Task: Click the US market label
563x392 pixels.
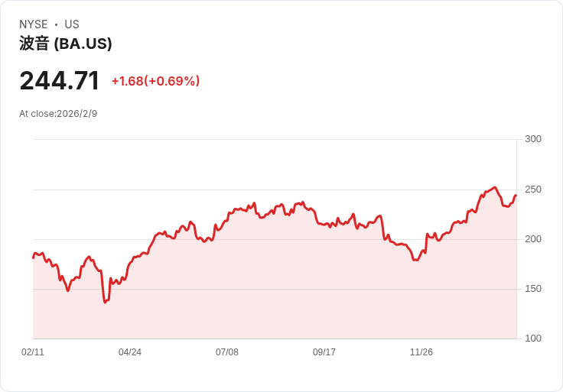Action: coord(72,24)
